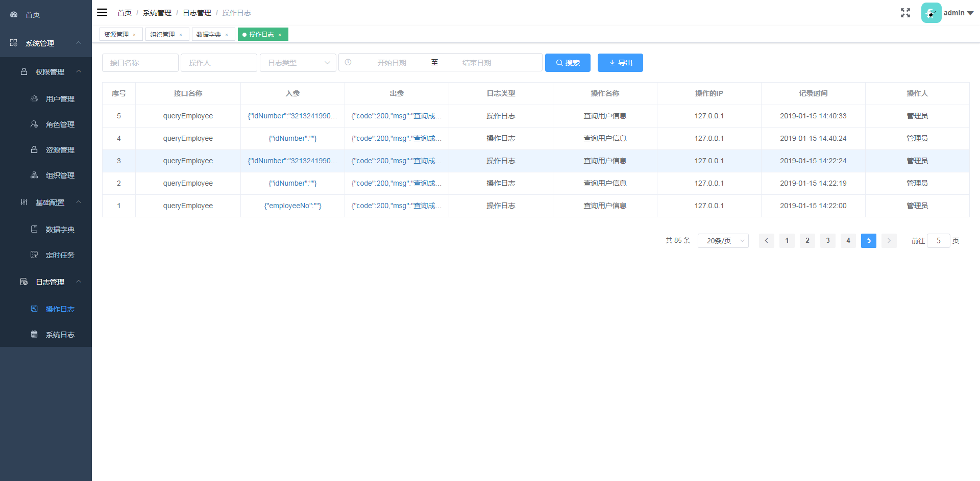980x481 pixels.
Task: Click the 系统日志 calendar icon
Action: coord(34,334)
